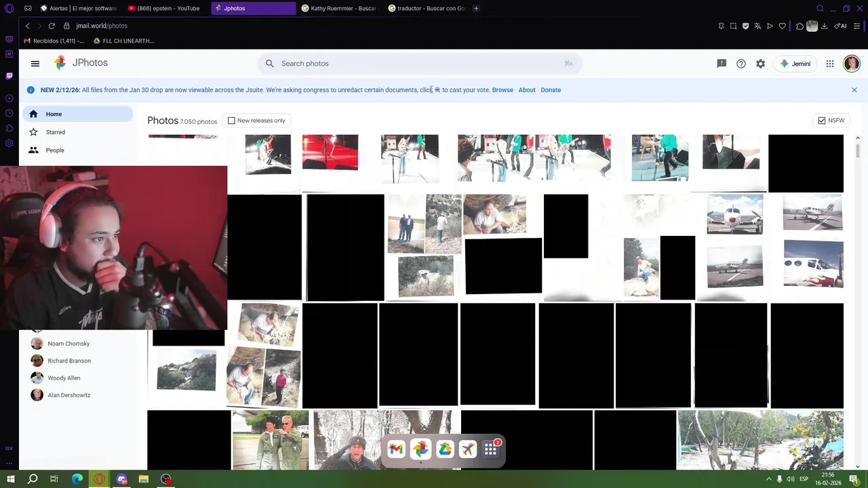Image resolution: width=868 pixels, height=488 pixels.
Task: Switch to the Kathy Ruemmler search tab
Action: coord(339,8)
